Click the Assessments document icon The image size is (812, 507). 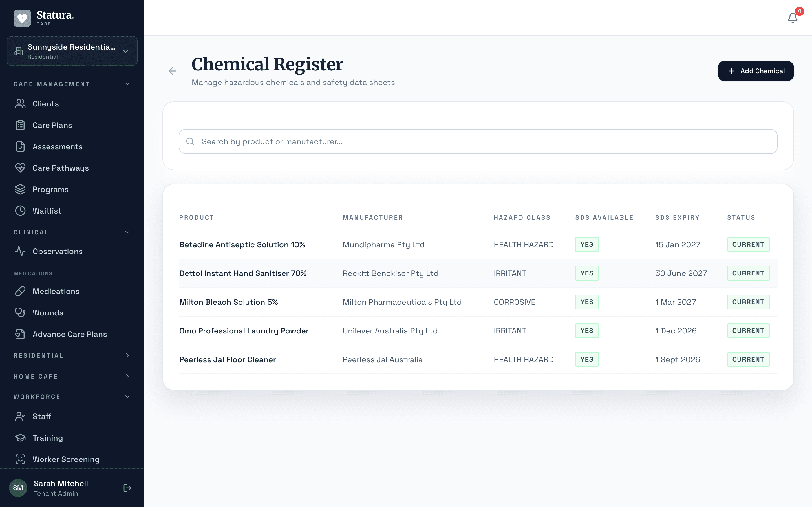coord(20,146)
